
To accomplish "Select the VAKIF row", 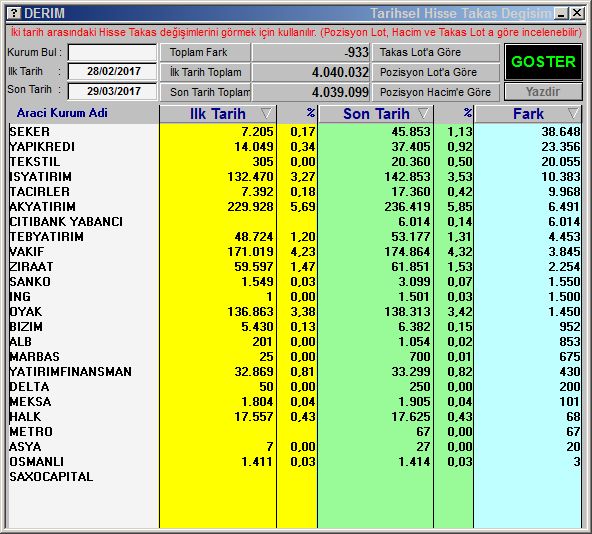I will click(x=294, y=252).
